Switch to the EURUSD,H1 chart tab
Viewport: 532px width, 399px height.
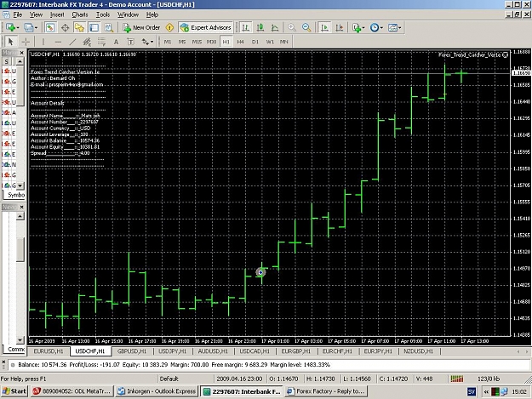[x=49, y=351]
